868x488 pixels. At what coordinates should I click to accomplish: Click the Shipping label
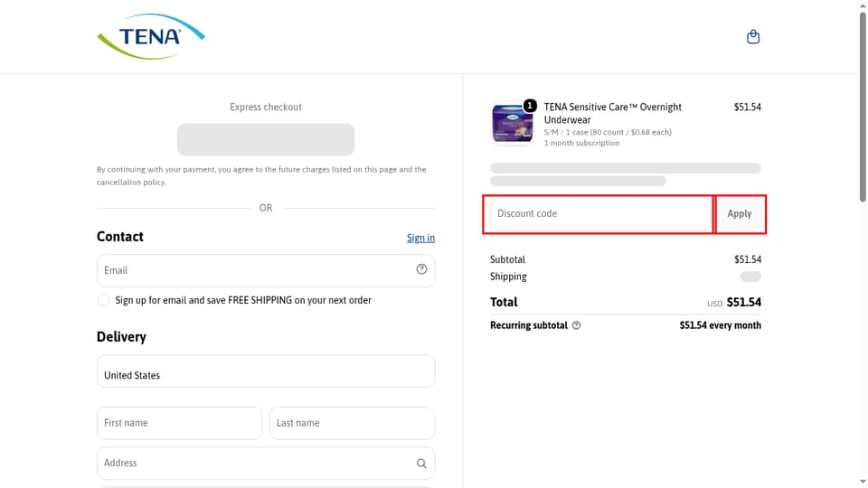click(x=508, y=277)
